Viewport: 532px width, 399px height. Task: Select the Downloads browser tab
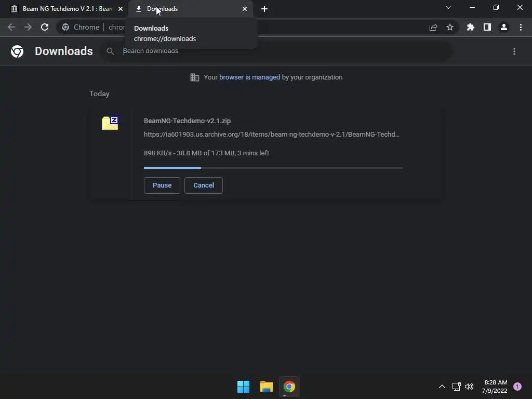(190, 9)
